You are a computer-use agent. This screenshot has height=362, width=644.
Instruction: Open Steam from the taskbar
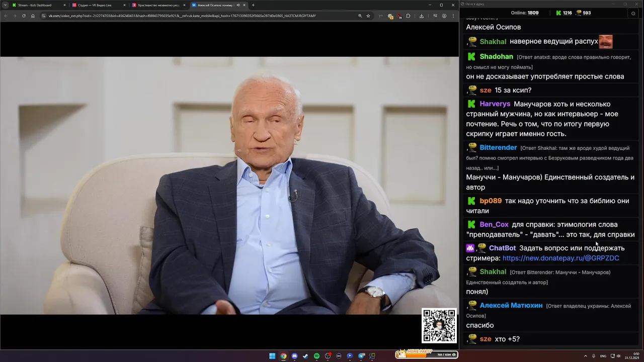point(305,356)
